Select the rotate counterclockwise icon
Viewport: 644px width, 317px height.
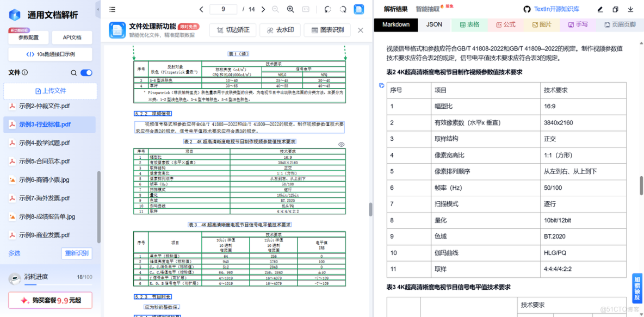click(327, 9)
